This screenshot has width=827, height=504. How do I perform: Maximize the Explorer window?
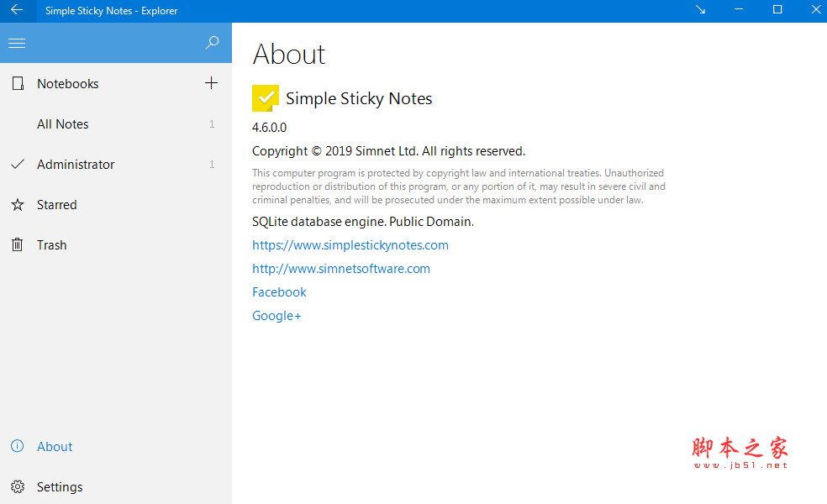(777, 10)
